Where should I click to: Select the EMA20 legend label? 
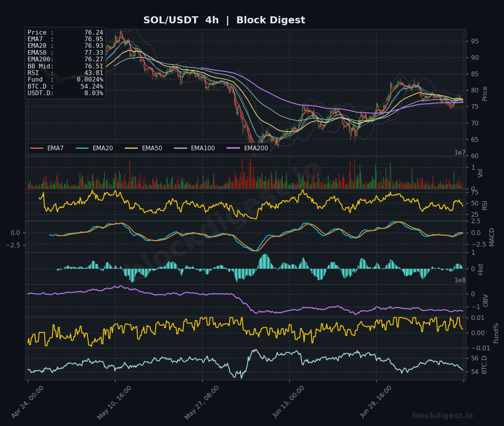click(x=103, y=148)
